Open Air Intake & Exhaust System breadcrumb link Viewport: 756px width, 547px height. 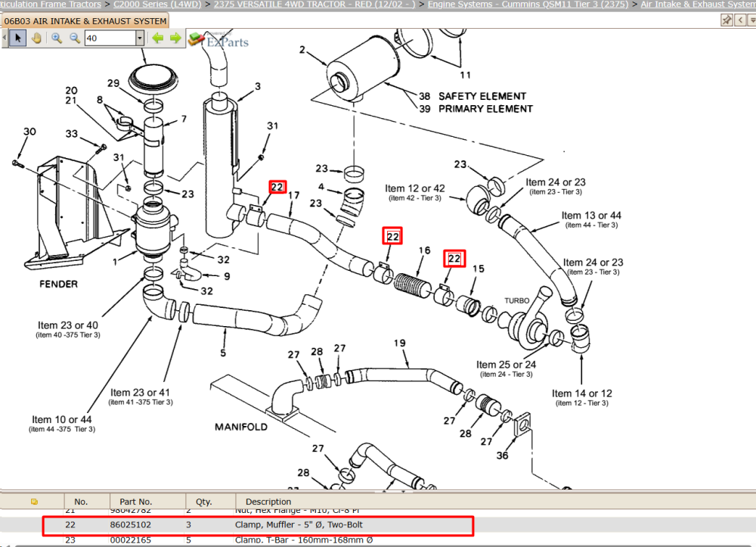tap(698, 4)
